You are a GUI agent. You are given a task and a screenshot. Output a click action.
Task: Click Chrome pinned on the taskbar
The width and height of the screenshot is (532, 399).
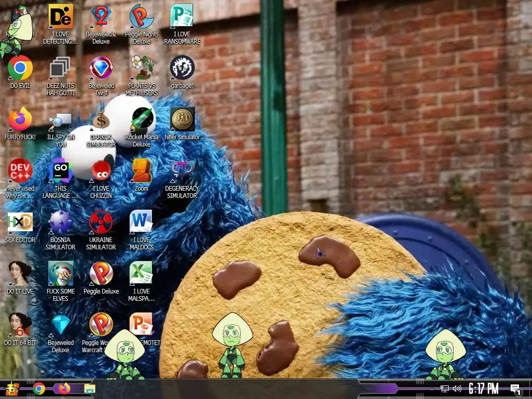(x=39, y=389)
